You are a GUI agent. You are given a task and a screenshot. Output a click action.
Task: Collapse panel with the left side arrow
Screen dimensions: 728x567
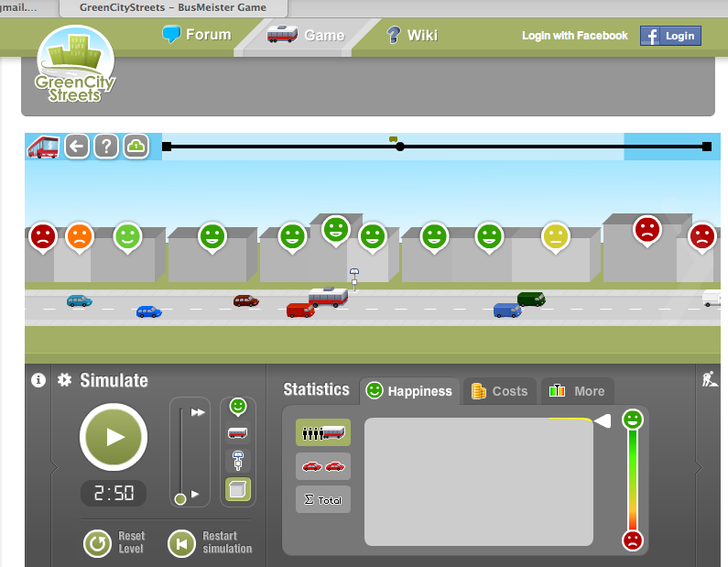[54, 467]
